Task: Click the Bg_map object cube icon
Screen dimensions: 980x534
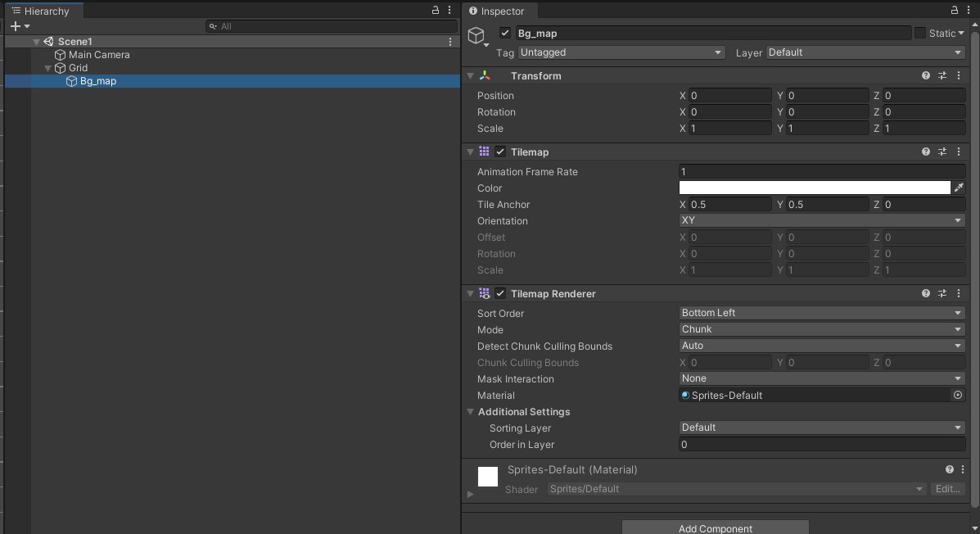Action: tap(476, 35)
